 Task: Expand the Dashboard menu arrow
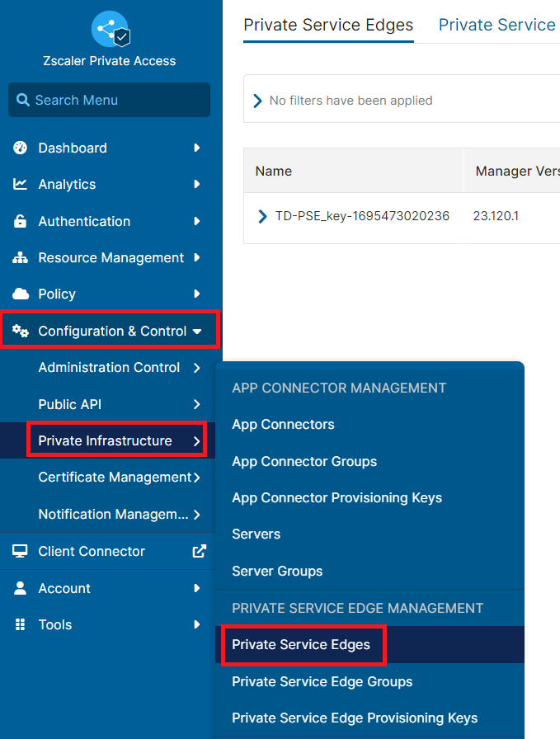[x=197, y=148]
